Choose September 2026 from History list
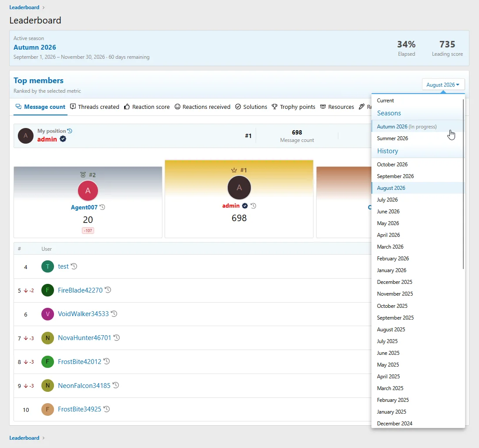The image size is (479, 448). [x=417, y=176]
